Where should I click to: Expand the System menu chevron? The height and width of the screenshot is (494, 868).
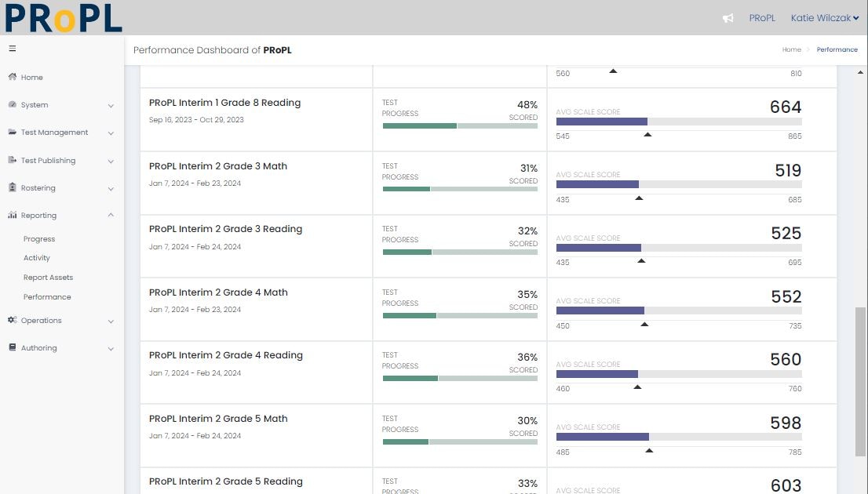(111, 105)
